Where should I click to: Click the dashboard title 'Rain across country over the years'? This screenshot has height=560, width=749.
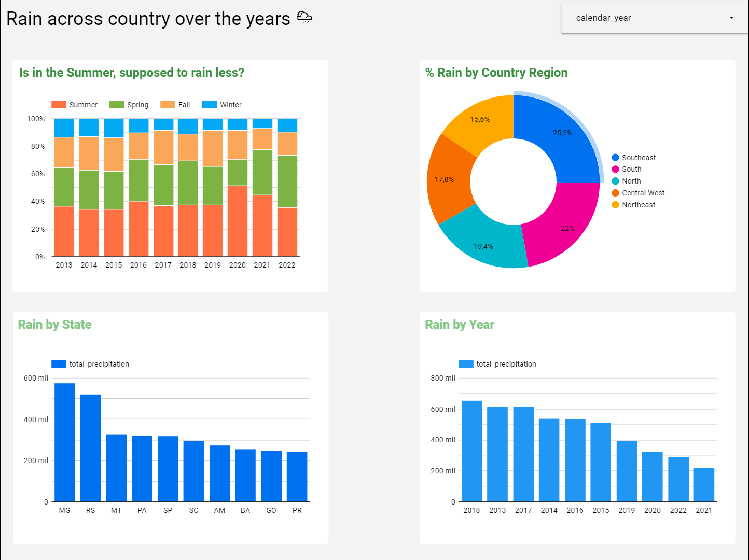point(148,19)
